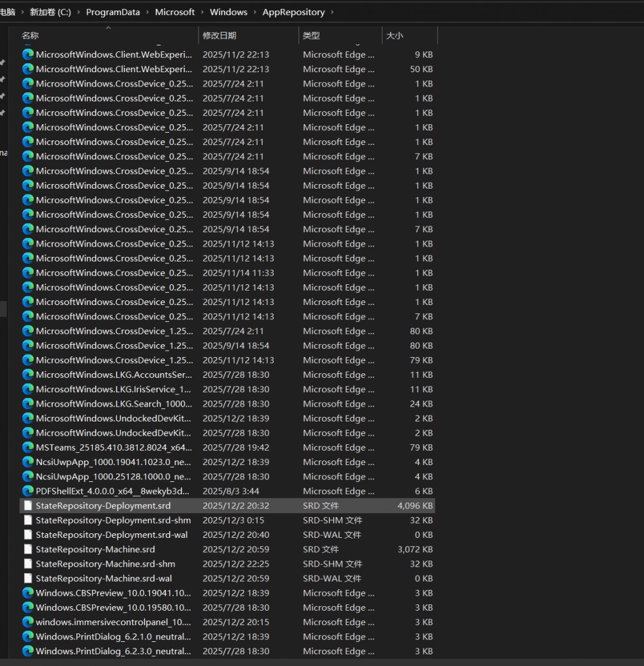Click the windows.immersivecontrolpanel file icon
644x666 pixels.
[28, 622]
